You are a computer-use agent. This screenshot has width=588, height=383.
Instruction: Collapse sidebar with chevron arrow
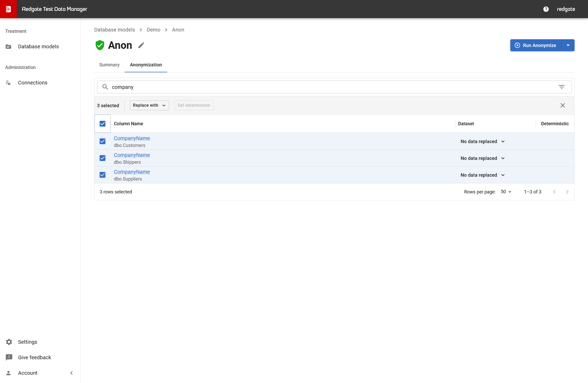tap(72, 373)
